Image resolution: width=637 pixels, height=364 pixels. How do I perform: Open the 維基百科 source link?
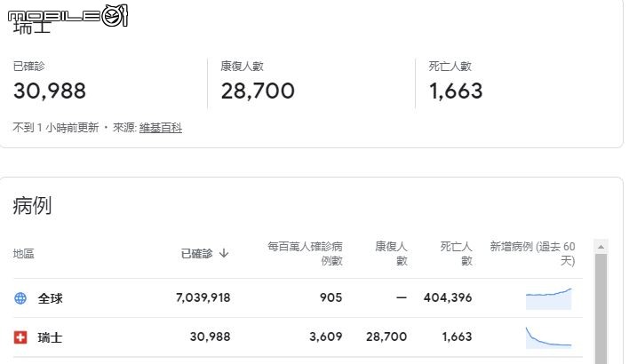point(161,128)
